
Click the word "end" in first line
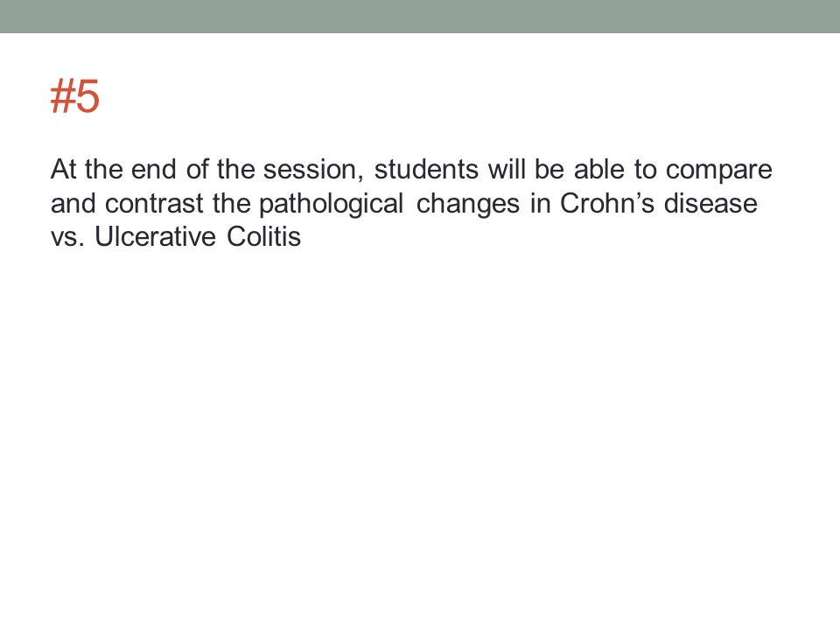[x=154, y=169]
